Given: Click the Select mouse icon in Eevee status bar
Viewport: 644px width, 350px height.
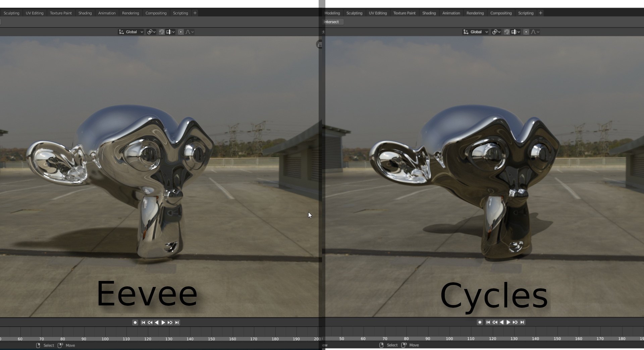Looking at the screenshot, I should [38, 345].
